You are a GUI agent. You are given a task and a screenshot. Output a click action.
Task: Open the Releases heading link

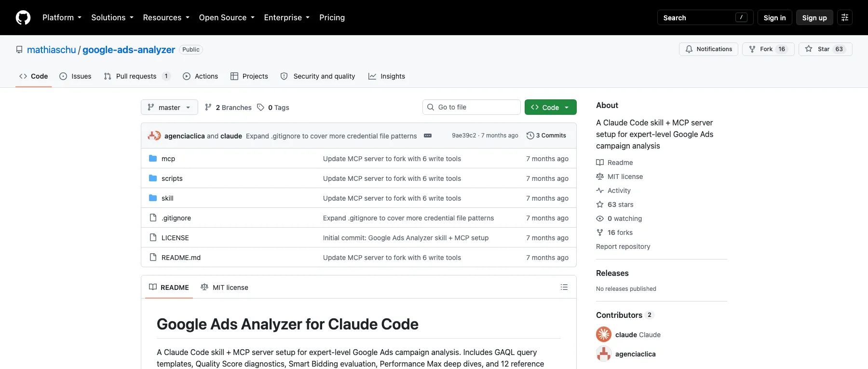pos(612,273)
